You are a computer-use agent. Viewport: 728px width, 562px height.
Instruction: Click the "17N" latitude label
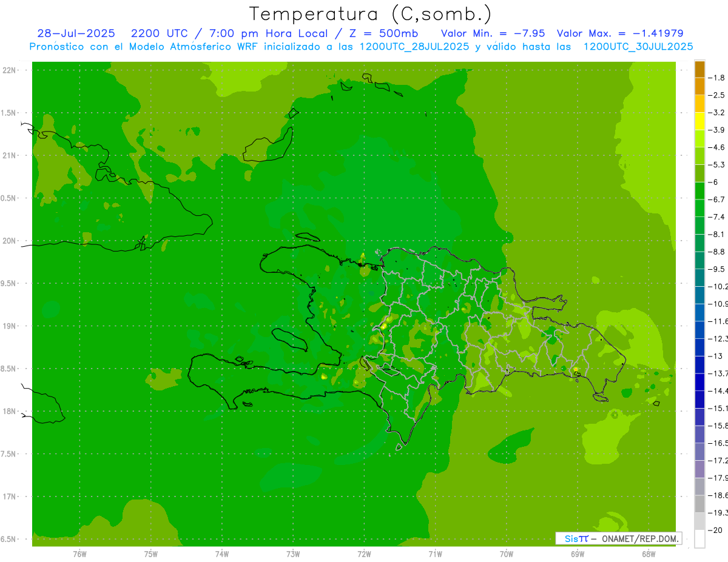[x=10, y=497]
